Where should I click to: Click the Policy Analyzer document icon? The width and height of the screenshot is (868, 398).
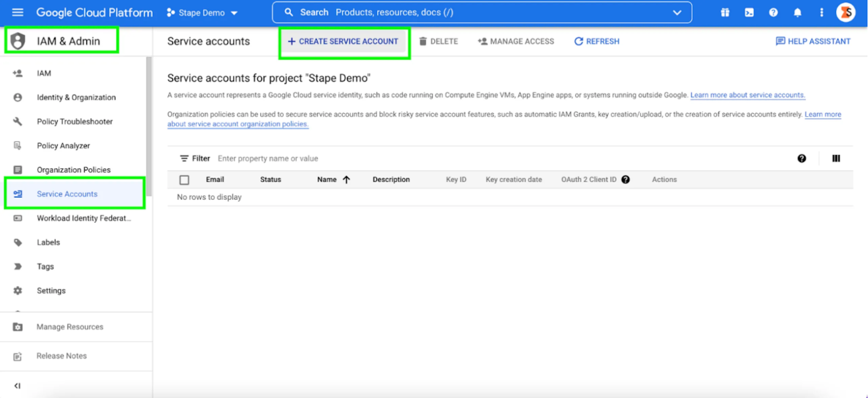point(18,146)
